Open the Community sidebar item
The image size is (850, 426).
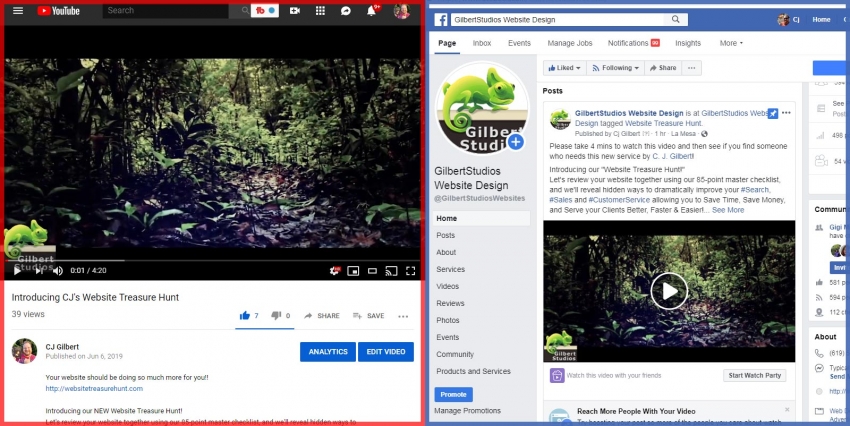455,354
